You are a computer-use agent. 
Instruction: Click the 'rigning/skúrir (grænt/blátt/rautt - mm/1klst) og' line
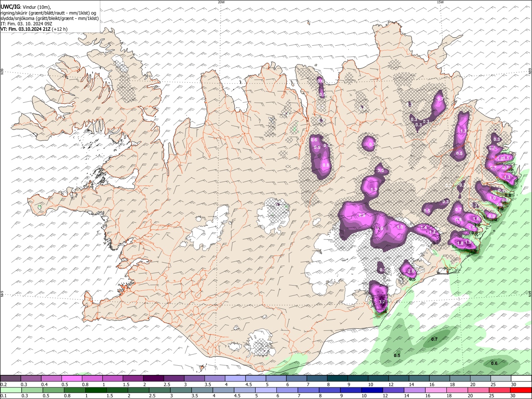(49, 12)
